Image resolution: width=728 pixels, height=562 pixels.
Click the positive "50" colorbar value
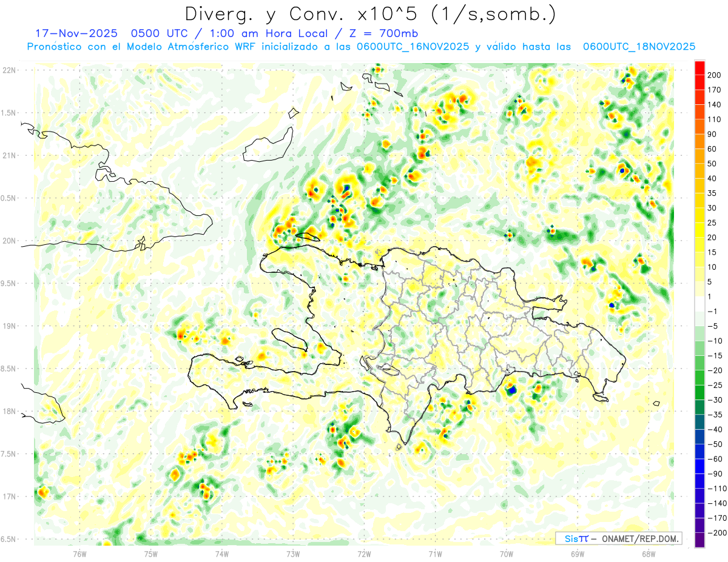[x=713, y=164]
